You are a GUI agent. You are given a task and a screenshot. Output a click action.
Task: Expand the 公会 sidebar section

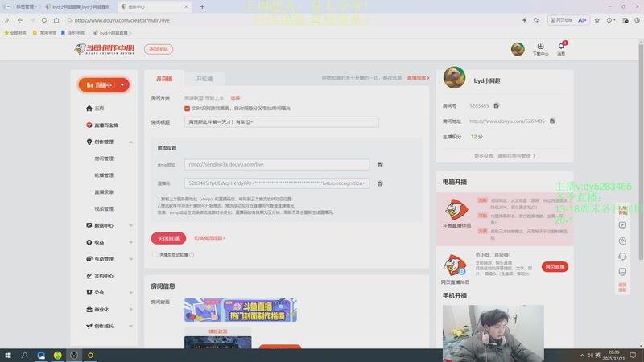(x=130, y=293)
